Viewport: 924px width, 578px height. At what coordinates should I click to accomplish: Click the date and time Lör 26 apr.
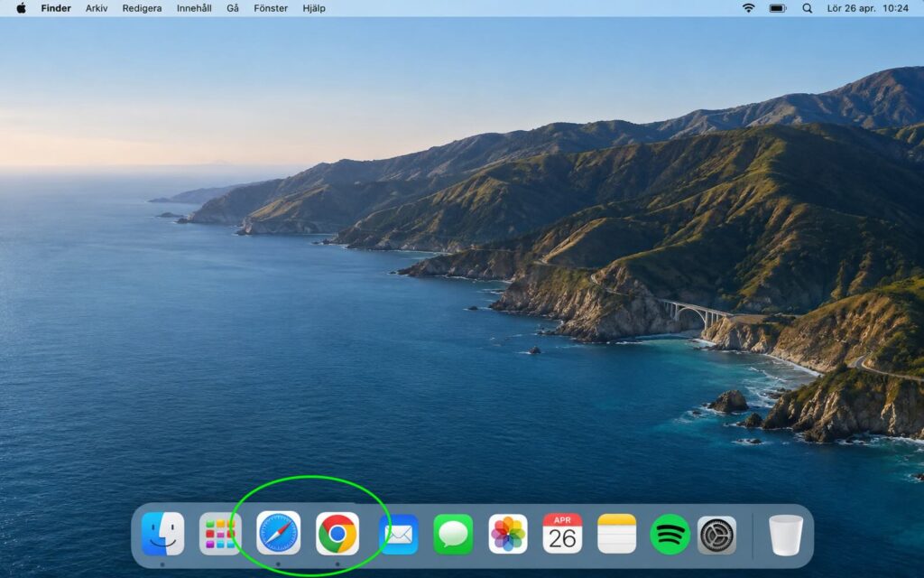pyautogui.click(x=868, y=8)
